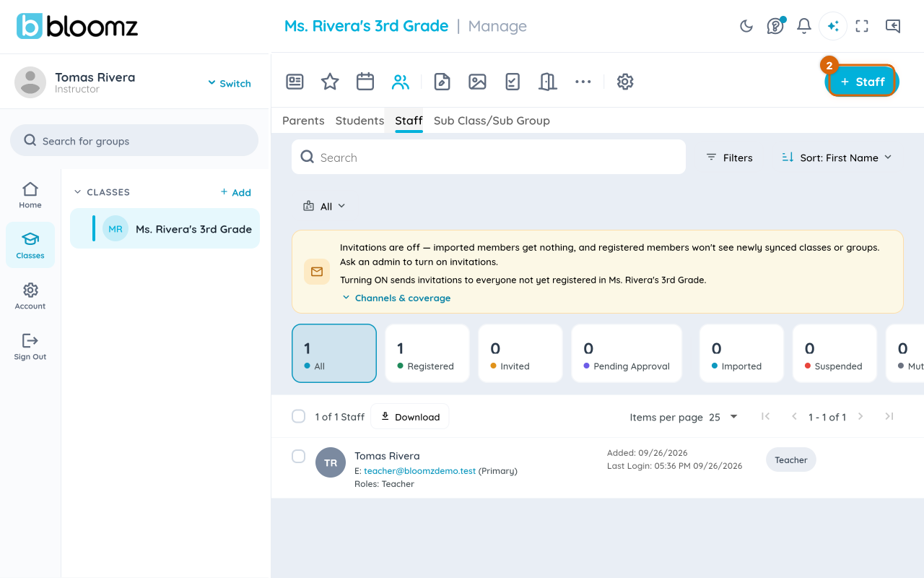Click the Ms. Rivera's 3rd Grade page title
The width and height of the screenshot is (924, 578).
tap(366, 26)
